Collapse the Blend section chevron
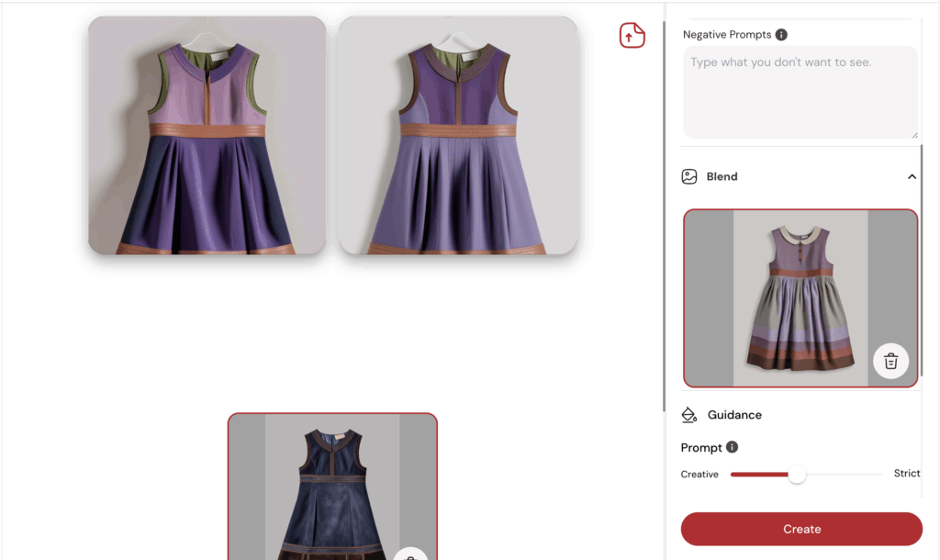 [912, 176]
